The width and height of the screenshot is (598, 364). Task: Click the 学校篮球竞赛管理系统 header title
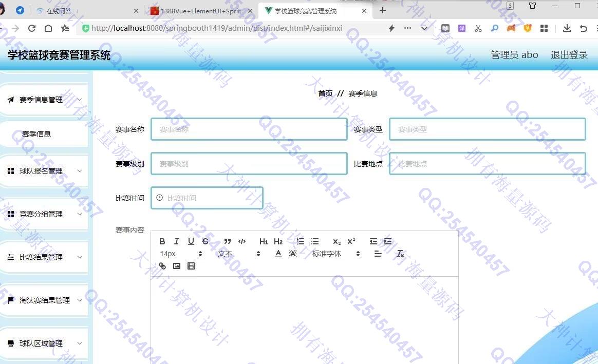click(59, 55)
